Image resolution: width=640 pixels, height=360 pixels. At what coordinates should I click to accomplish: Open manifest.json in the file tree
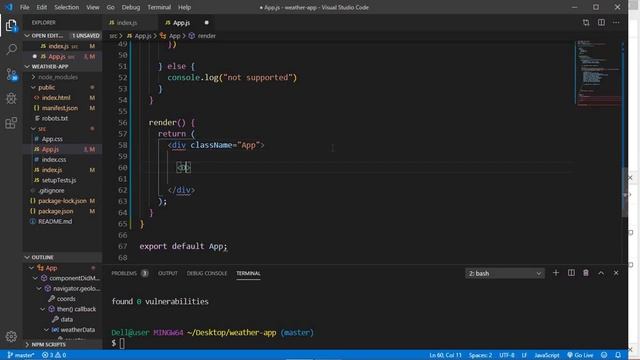[60, 108]
